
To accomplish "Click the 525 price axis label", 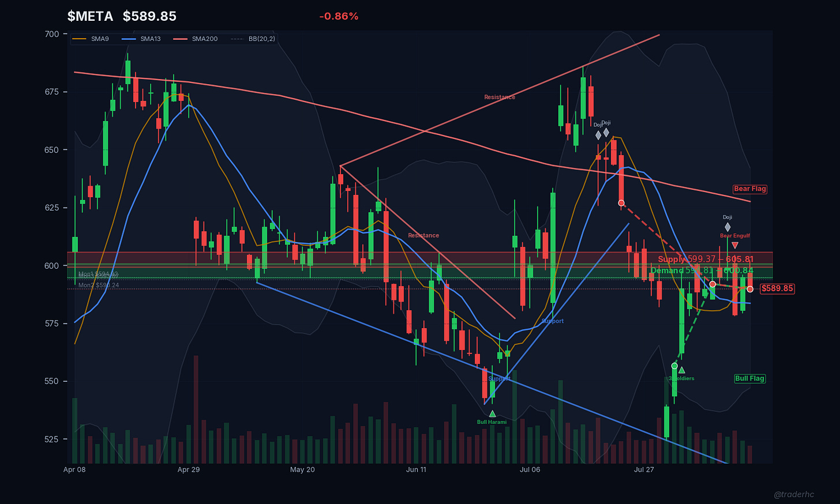I will pos(52,439).
